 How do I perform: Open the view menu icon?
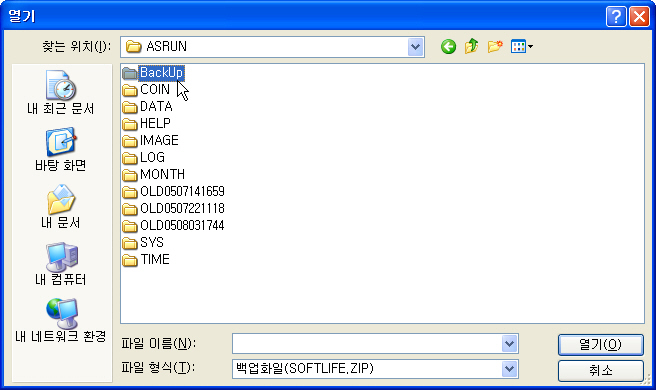(521, 46)
